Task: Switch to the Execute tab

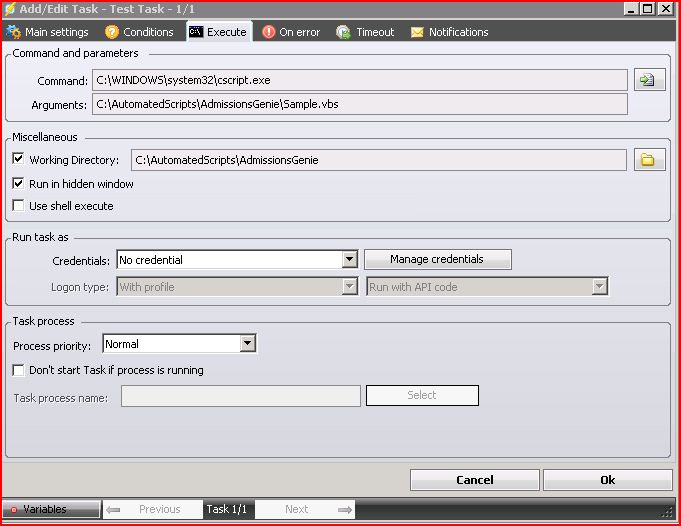Action: click(x=218, y=32)
